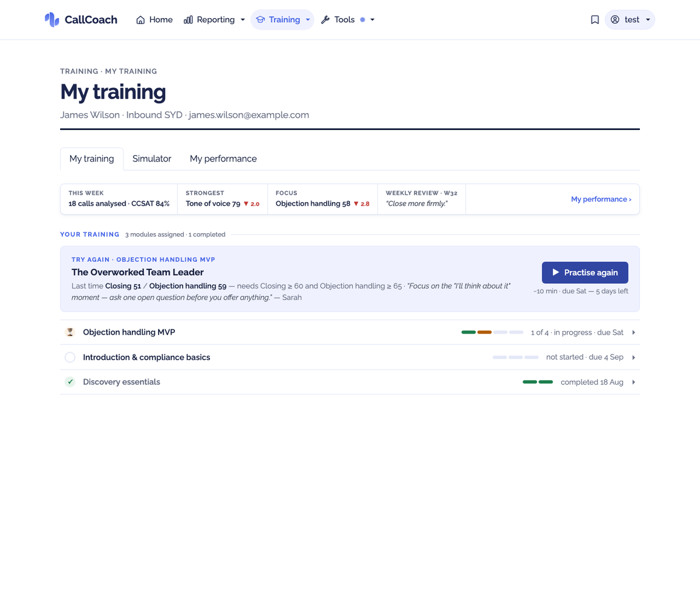The image size is (700, 601).
Task: Click the green check icon for Discovery essentials
Action: [70, 382]
